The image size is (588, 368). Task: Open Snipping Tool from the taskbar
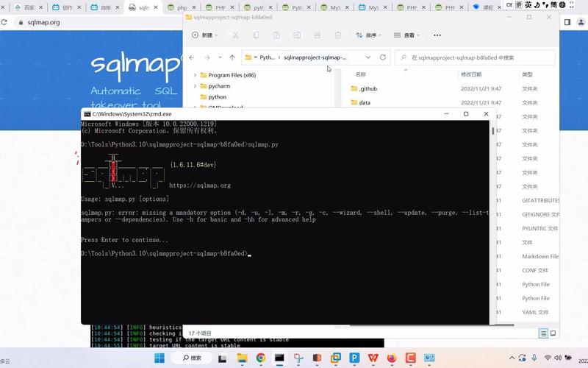tap(298, 358)
